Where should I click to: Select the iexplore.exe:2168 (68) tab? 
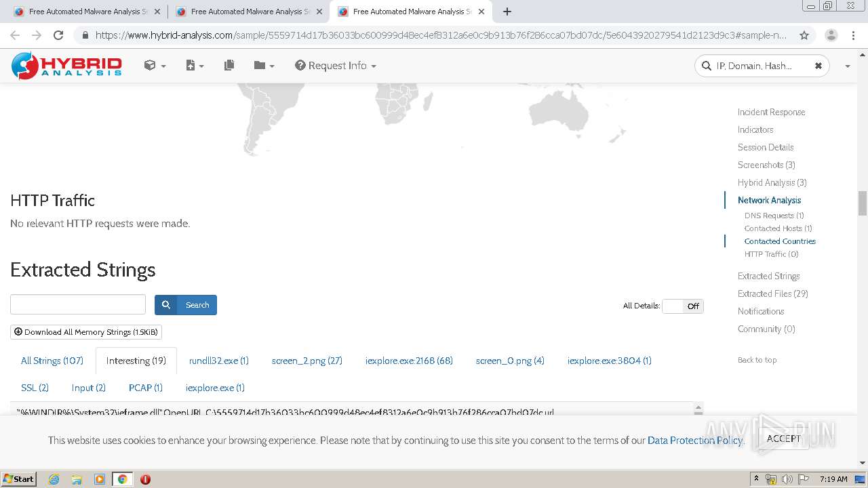click(x=409, y=361)
